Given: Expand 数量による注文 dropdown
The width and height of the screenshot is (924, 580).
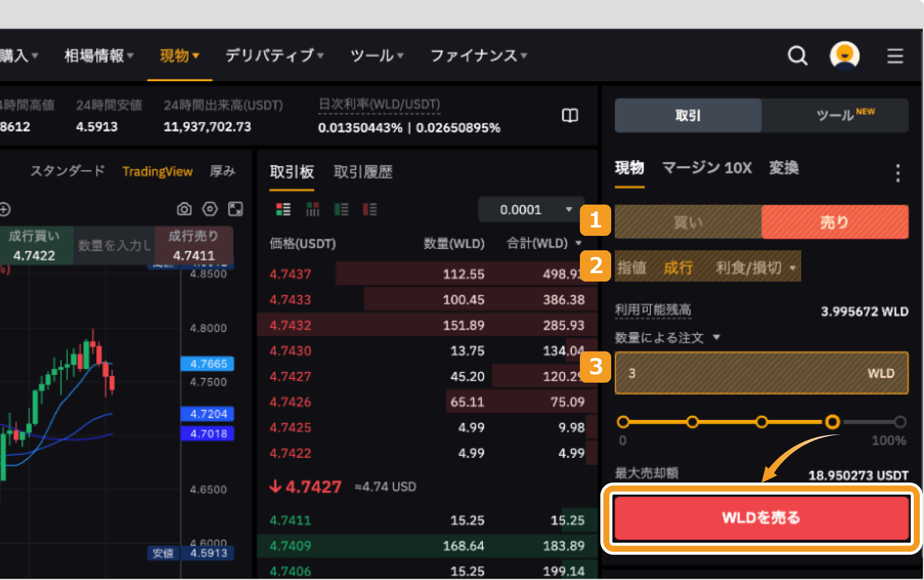Looking at the screenshot, I should click(667, 338).
